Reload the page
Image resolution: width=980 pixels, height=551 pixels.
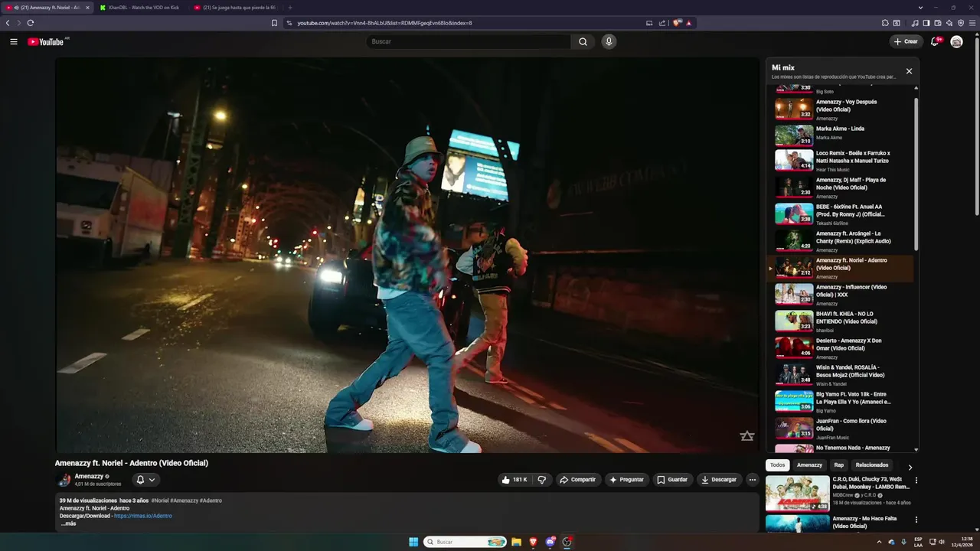(x=30, y=23)
